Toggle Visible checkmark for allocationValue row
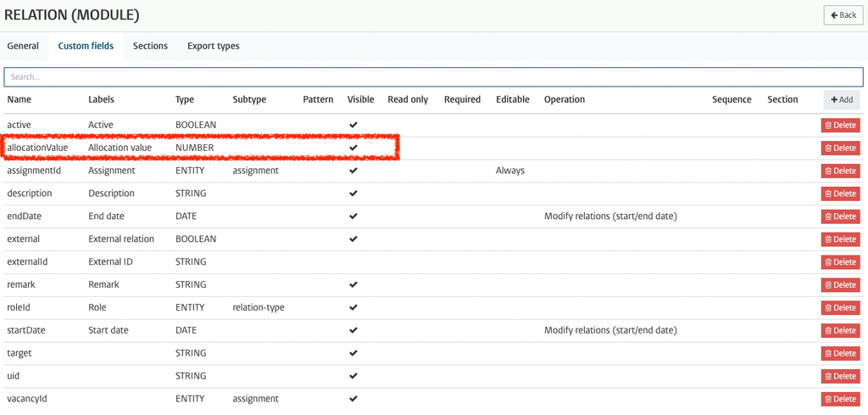This screenshot has width=868, height=415. pos(353,148)
